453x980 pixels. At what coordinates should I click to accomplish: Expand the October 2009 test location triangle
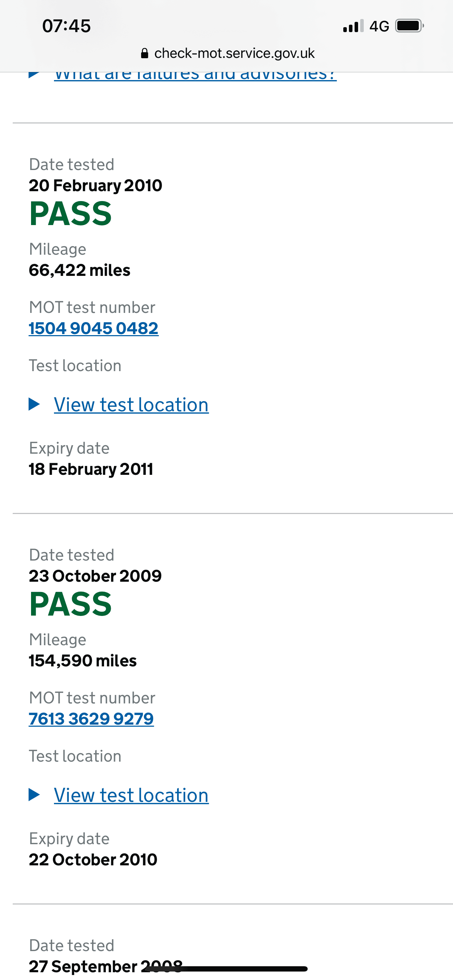34,794
